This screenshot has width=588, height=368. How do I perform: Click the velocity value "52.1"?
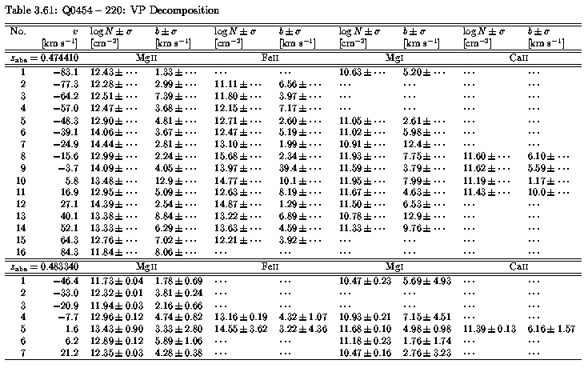click(70, 229)
